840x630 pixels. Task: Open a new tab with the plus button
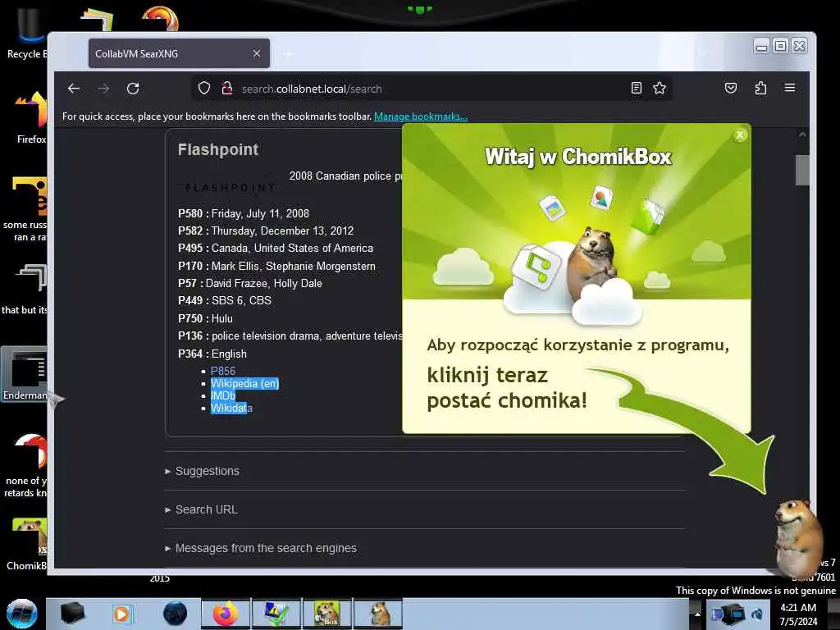tap(288, 54)
